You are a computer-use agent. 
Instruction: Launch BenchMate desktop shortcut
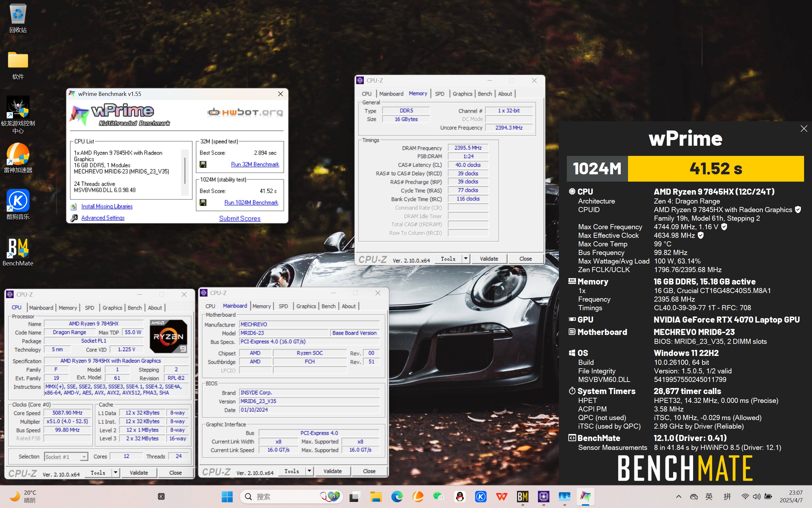18,251
